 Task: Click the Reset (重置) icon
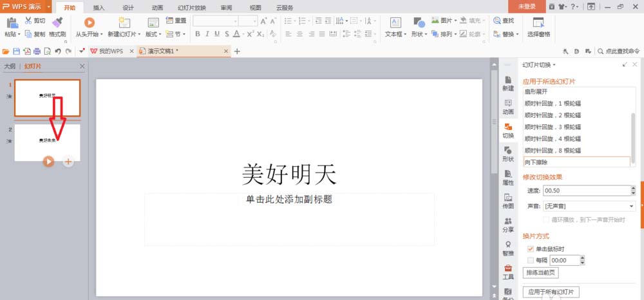pyautogui.click(x=169, y=20)
